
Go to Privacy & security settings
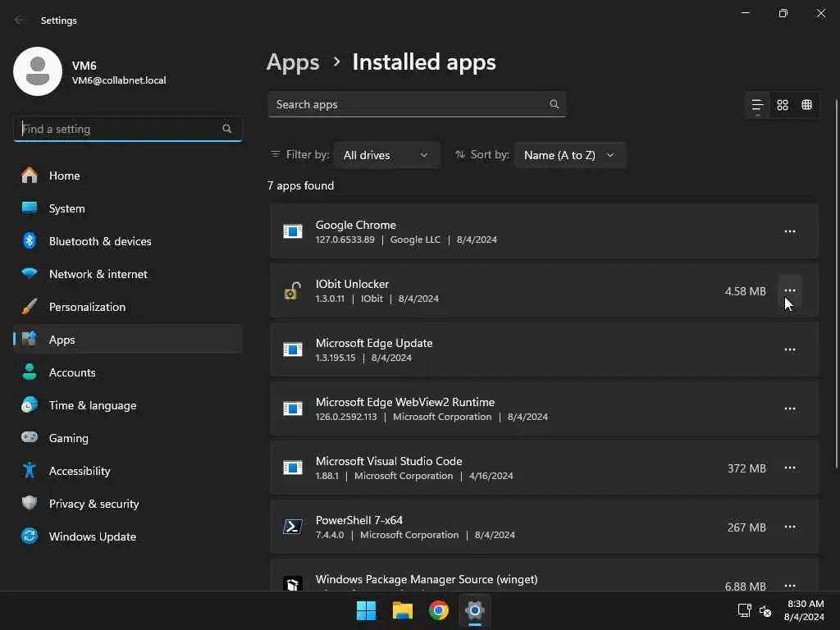[x=94, y=504]
